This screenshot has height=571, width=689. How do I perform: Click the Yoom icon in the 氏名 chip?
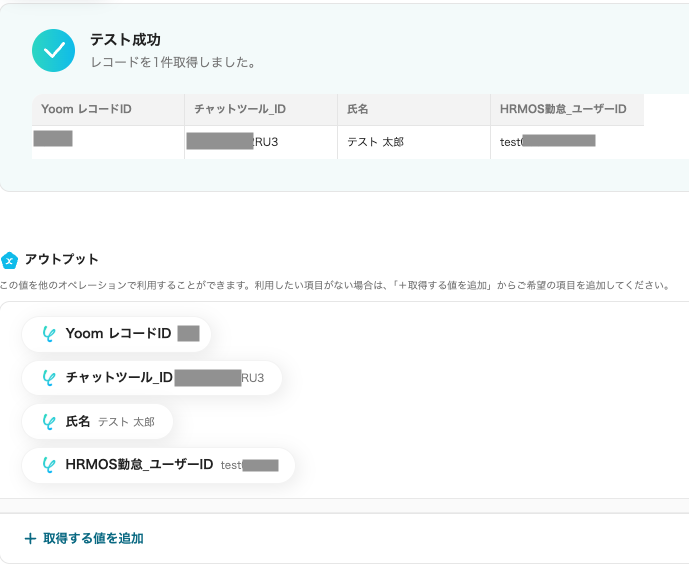pyautogui.click(x=49, y=422)
